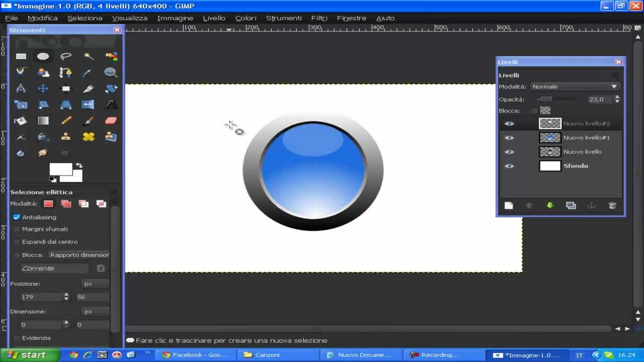Viewport: 644px width, 362px height.
Task: Open the layer Modalità Normale dropdown
Action: coord(575,86)
